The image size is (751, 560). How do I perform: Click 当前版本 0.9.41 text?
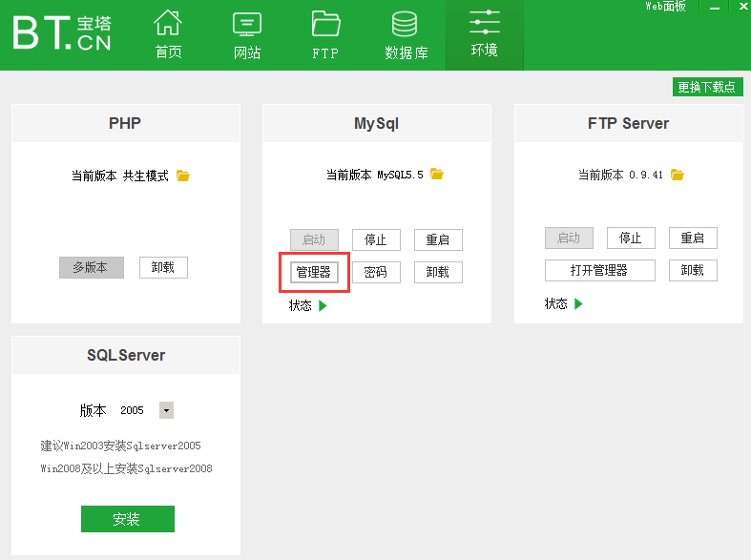click(x=620, y=175)
